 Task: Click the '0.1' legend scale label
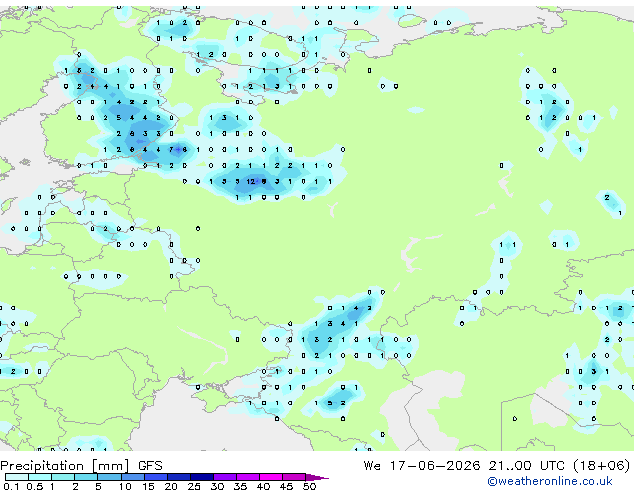[11, 486]
